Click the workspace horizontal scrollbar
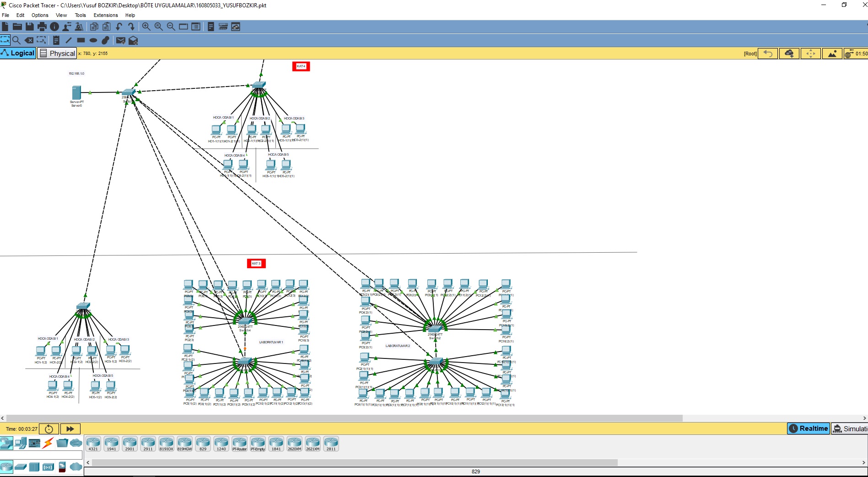Screen dimensions: 868x477 point(343,418)
